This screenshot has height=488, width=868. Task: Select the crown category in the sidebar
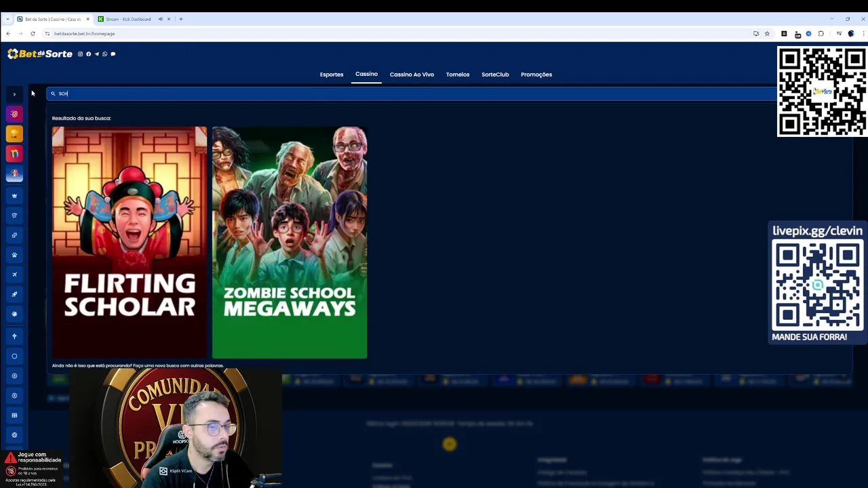[x=14, y=196]
